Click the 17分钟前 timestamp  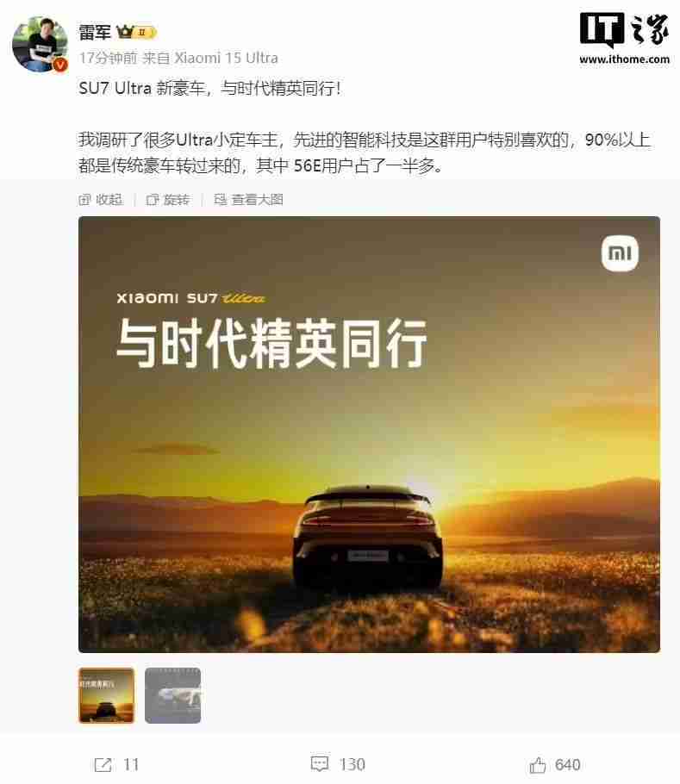click(108, 58)
